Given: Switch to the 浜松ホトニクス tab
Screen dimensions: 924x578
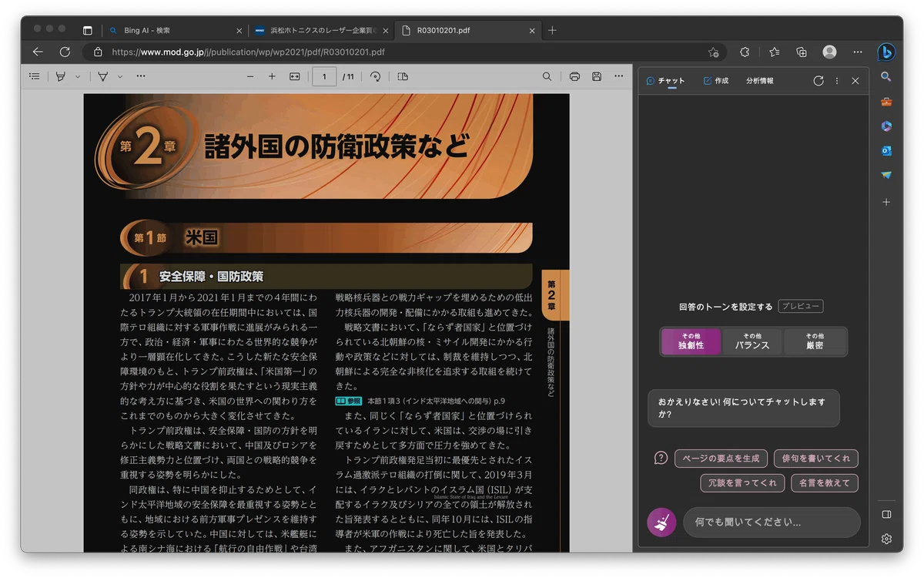Looking at the screenshot, I should [x=321, y=31].
